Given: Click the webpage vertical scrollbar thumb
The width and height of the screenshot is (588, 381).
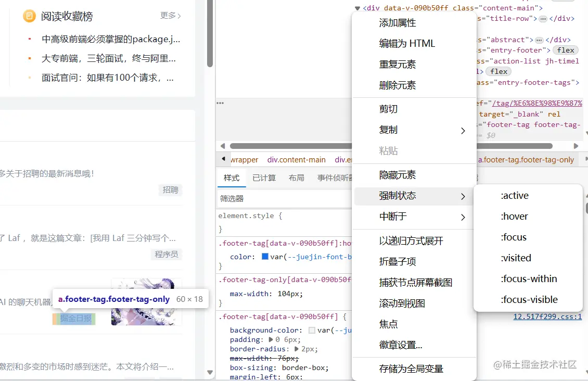Looking at the screenshot, I should pos(210,34).
